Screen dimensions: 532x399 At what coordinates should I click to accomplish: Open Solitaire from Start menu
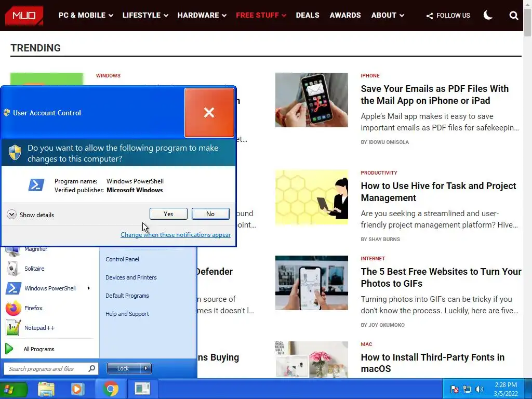click(34, 269)
